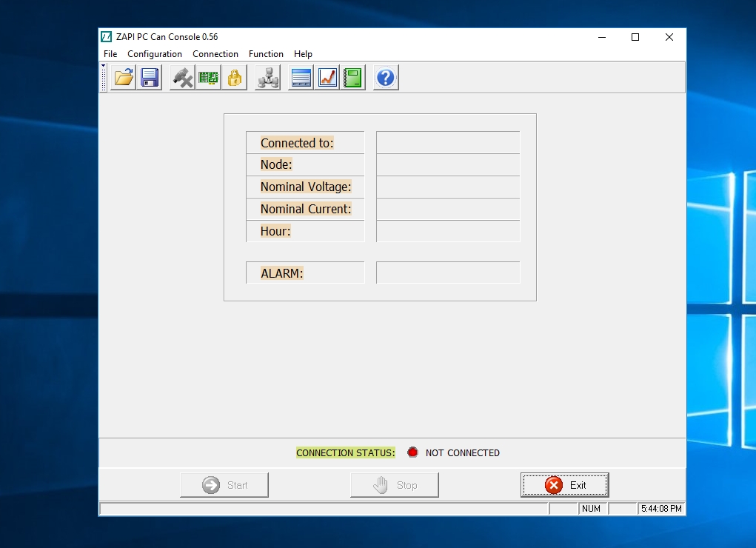Click the NUM indicator in status bar
The width and height of the screenshot is (756, 548).
(591, 509)
